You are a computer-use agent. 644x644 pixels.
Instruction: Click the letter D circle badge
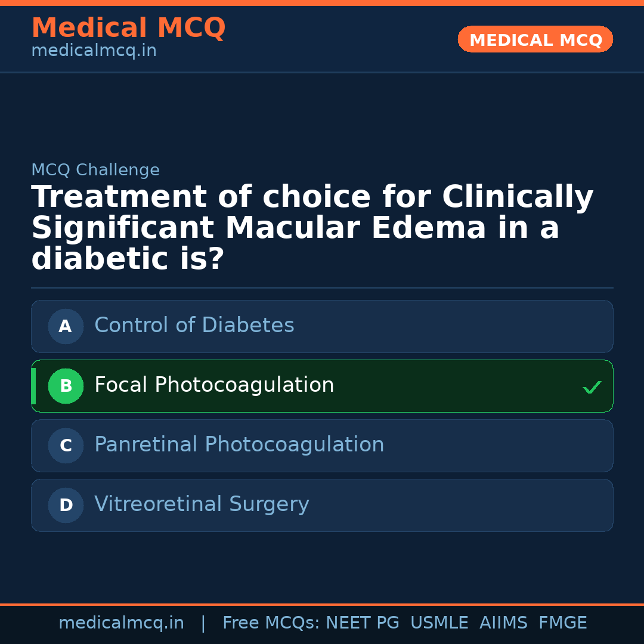(x=66, y=505)
